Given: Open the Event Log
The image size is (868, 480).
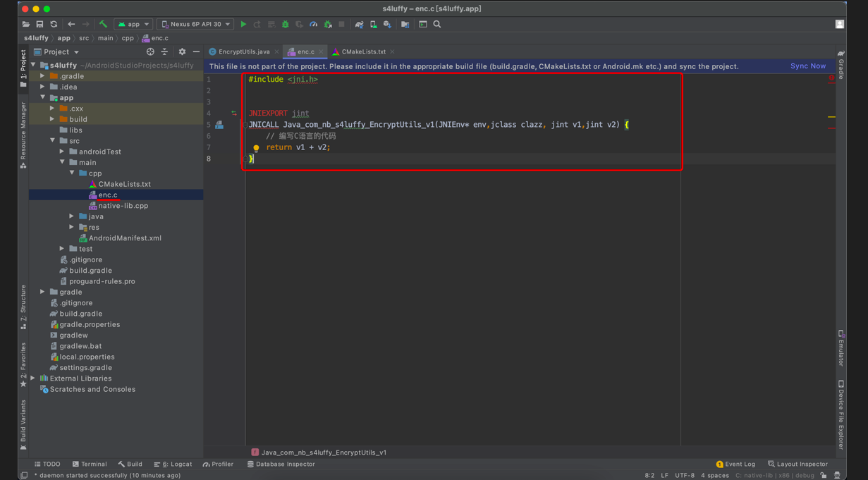Looking at the screenshot, I should (735, 464).
